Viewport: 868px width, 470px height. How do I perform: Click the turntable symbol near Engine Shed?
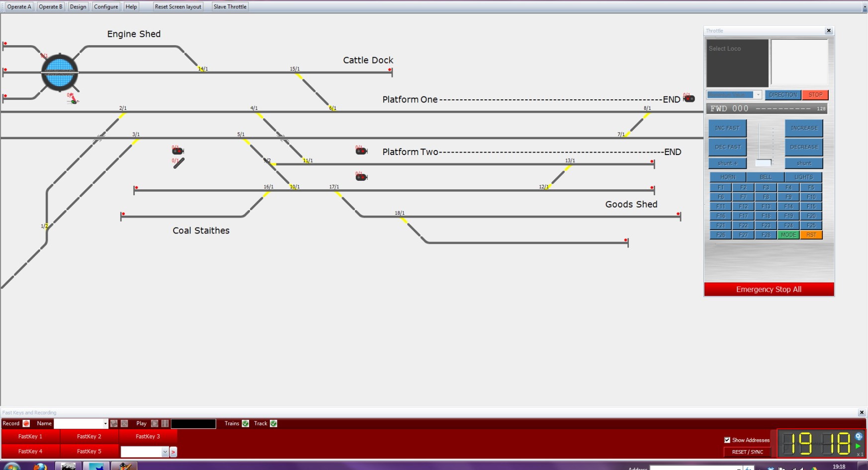pos(60,73)
